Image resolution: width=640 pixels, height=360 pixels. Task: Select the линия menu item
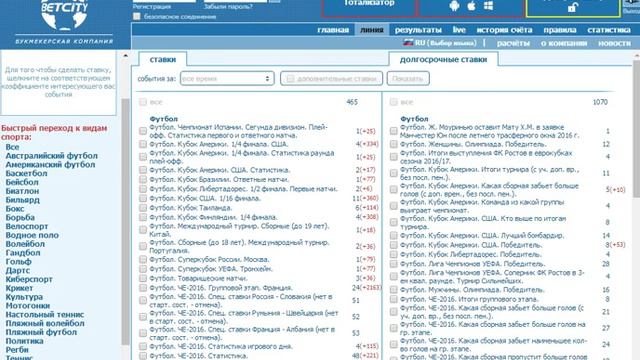click(372, 30)
